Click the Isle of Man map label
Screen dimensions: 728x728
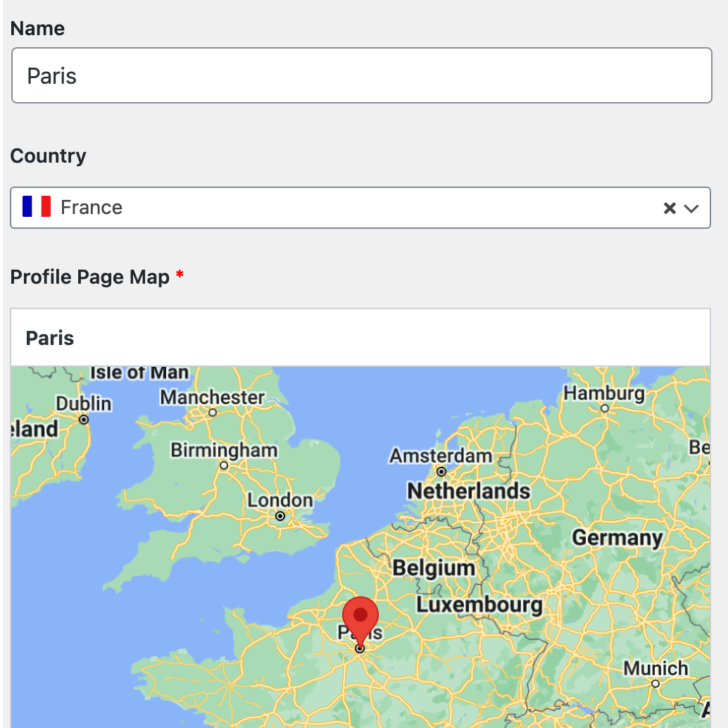click(x=139, y=372)
